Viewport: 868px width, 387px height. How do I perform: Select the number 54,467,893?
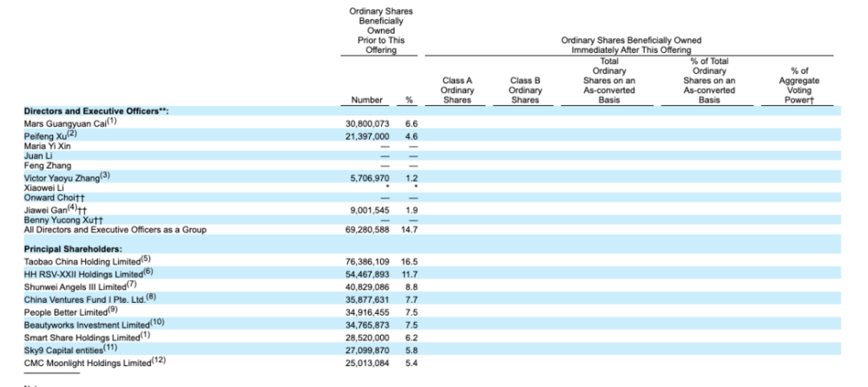pos(367,274)
